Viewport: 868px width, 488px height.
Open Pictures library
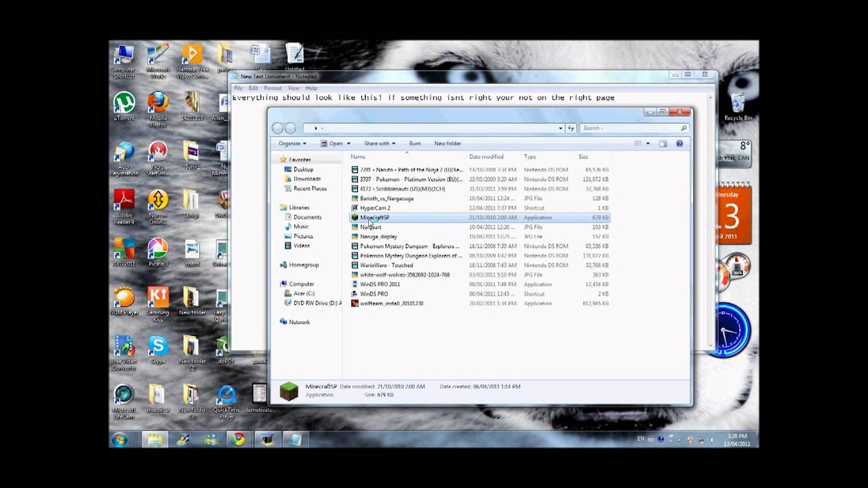tap(299, 237)
